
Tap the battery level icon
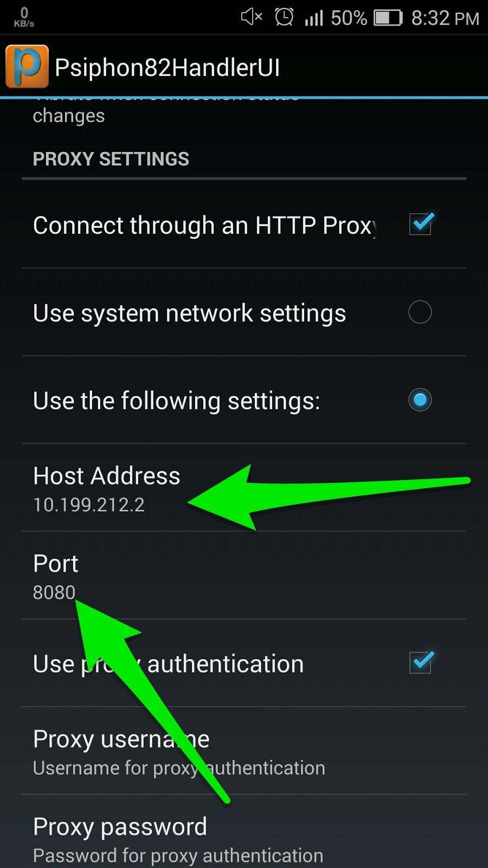pyautogui.click(x=388, y=18)
